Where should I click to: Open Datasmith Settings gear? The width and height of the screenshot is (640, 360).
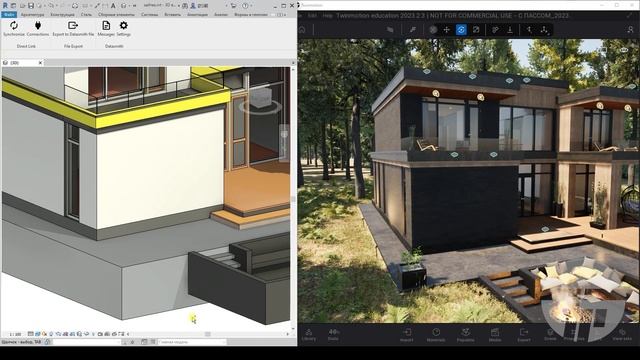pos(124,26)
